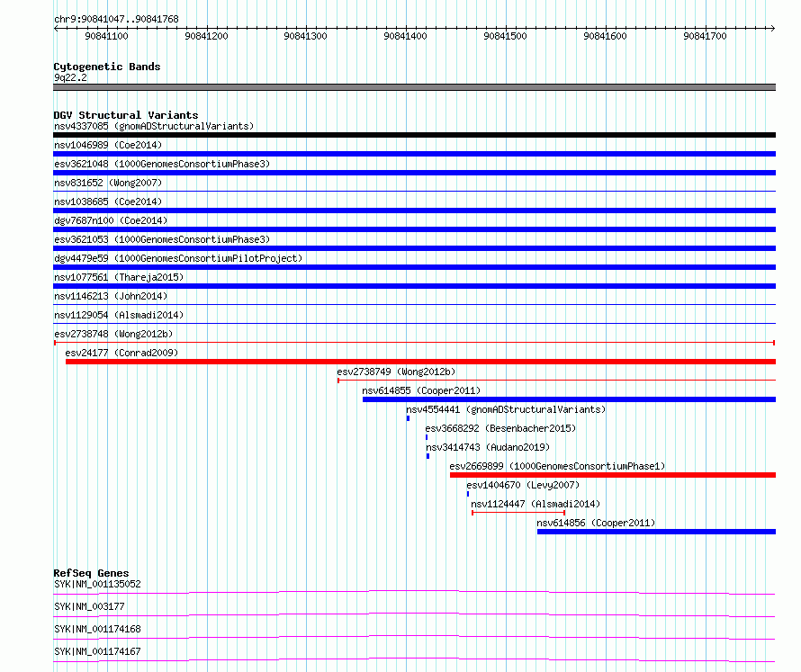Viewport: 801px width, 672px height.
Task: Click the esv3621048 1000GenomesConsortiumPhase3 label
Action: (162, 164)
